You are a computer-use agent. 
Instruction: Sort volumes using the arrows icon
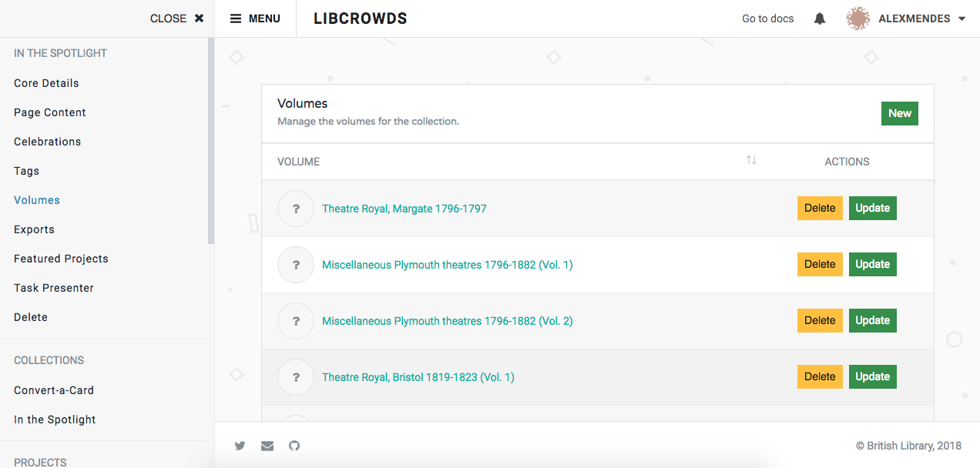click(x=752, y=161)
